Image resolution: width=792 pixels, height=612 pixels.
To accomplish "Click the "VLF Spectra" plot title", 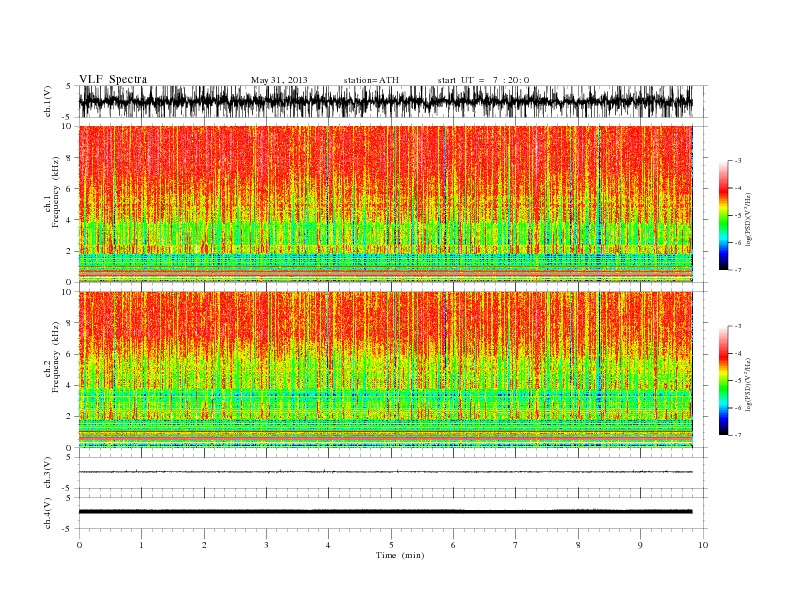I will click(113, 79).
